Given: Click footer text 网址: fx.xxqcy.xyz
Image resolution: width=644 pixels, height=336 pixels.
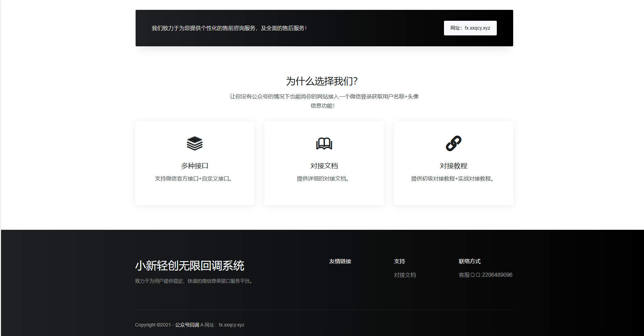Looking at the screenshot, I should 224,325.
